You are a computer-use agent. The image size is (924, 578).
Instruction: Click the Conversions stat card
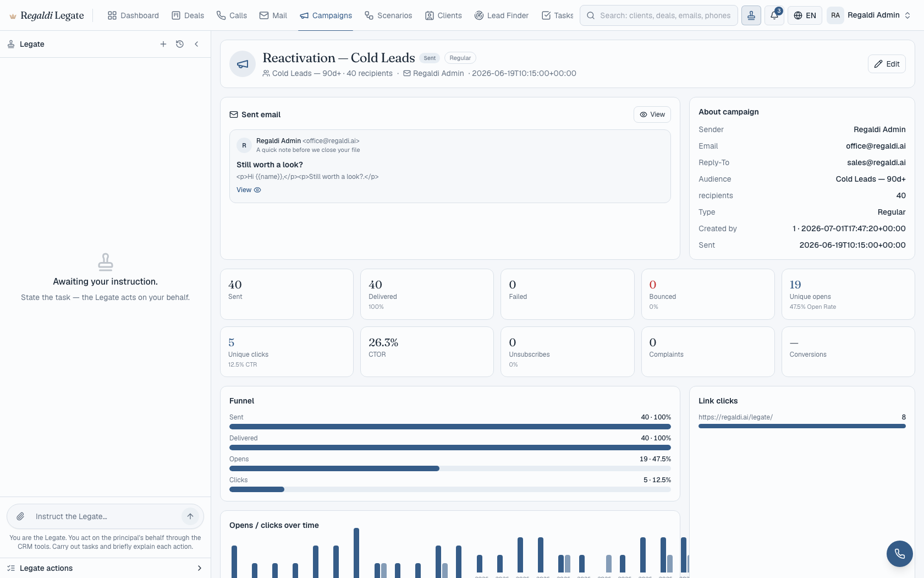848,352
